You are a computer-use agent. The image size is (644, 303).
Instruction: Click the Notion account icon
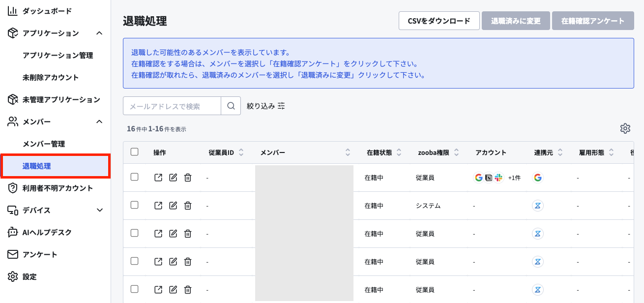[x=489, y=178]
